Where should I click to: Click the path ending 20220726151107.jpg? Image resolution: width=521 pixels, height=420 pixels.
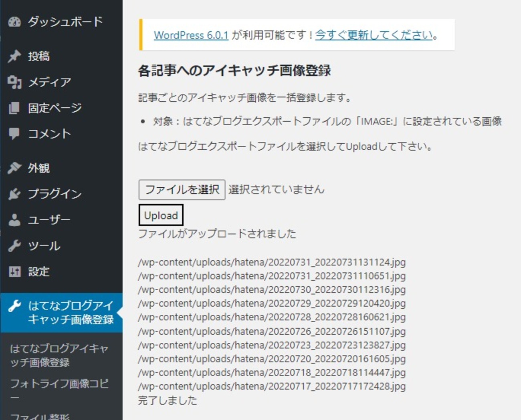(x=272, y=332)
